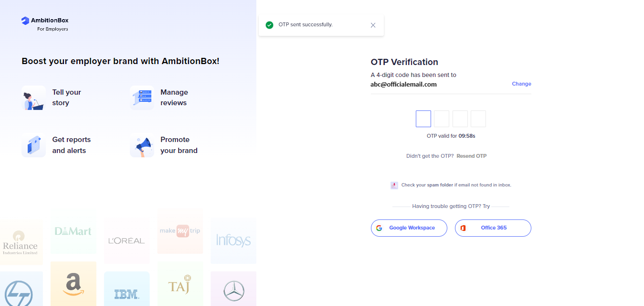Focus the second OTP digit box
644x306 pixels.
pyautogui.click(x=442, y=119)
